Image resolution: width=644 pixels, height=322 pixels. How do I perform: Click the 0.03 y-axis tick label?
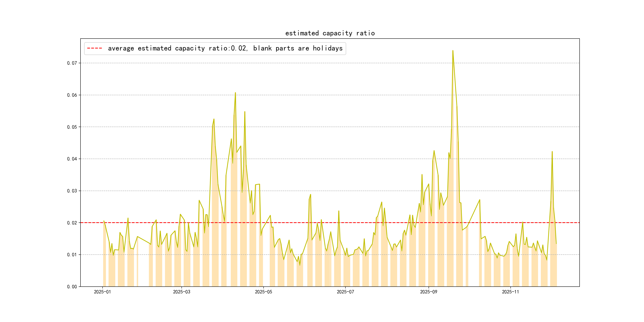72,191
